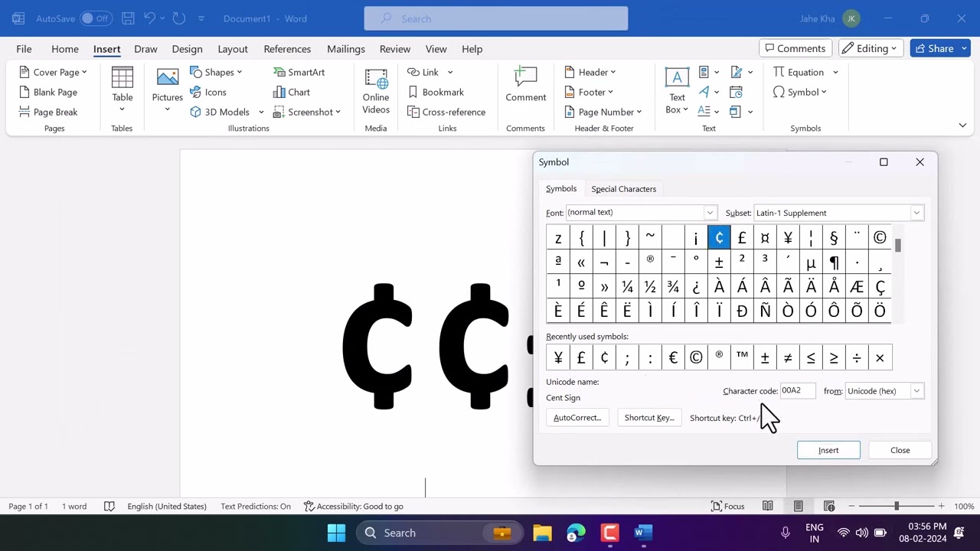Switch to Read Mode view in status bar
The image size is (980, 551).
pos(767,506)
